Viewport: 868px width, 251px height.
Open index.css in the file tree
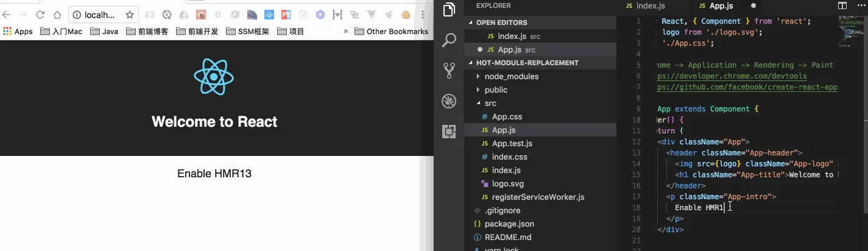click(540, 157)
